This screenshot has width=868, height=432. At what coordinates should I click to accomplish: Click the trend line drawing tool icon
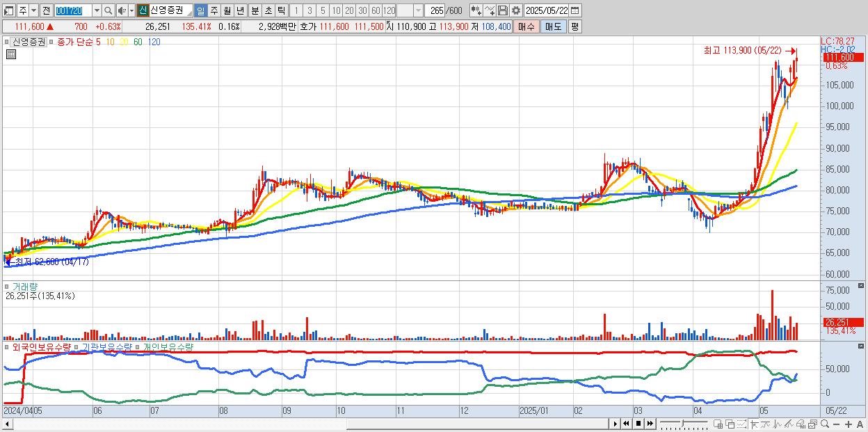[766, 424]
